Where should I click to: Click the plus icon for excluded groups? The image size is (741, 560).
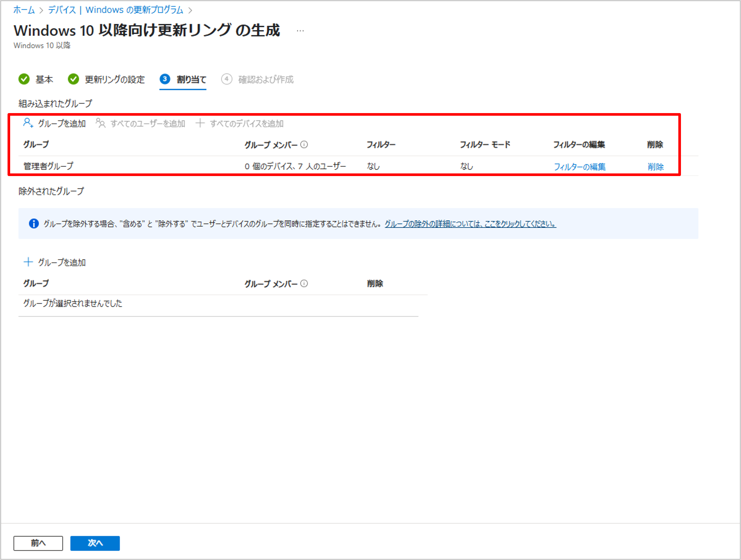click(28, 262)
